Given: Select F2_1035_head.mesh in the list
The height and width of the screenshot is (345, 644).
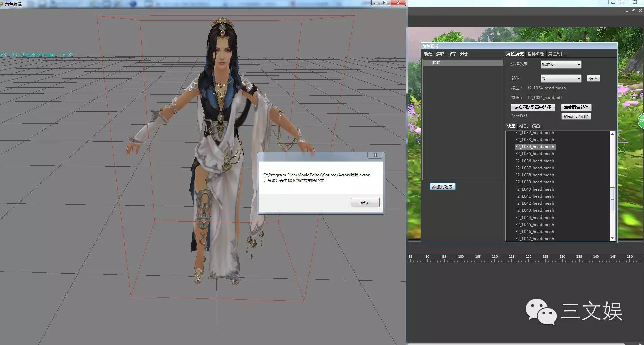Looking at the screenshot, I should [x=535, y=154].
